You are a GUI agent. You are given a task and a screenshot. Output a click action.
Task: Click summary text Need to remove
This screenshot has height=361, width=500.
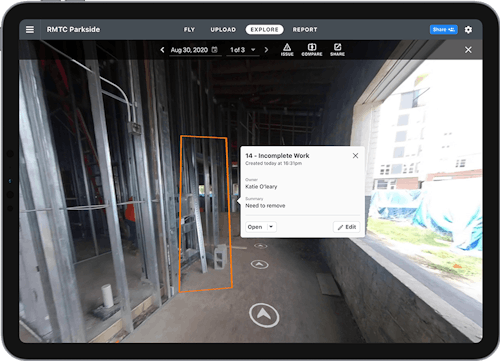point(265,206)
